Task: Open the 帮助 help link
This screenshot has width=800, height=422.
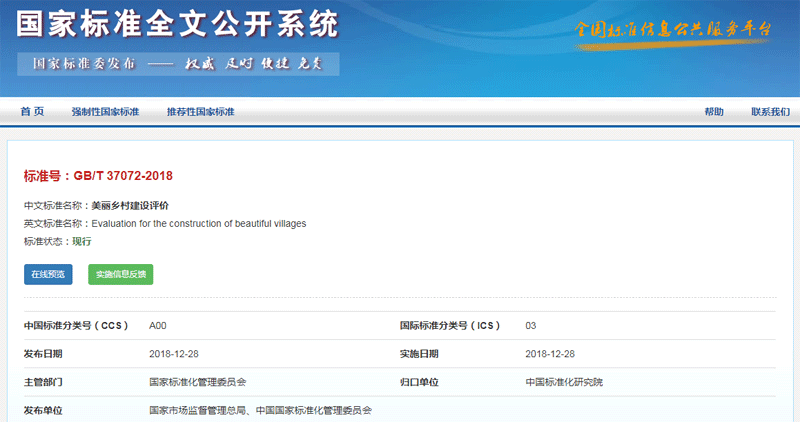Action: (x=713, y=112)
